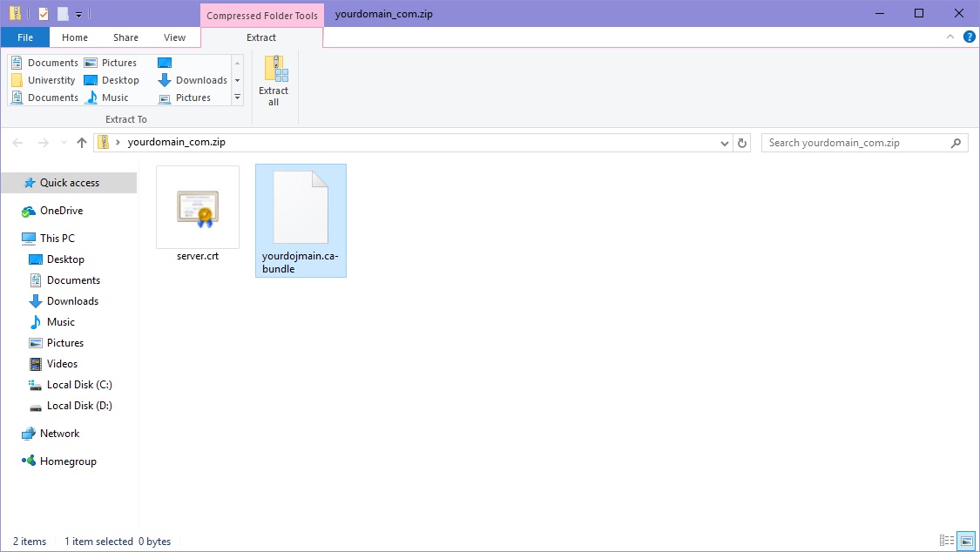Open the recent locations dropdown arrow
This screenshot has width=980, height=552.
(x=64, y=143)
